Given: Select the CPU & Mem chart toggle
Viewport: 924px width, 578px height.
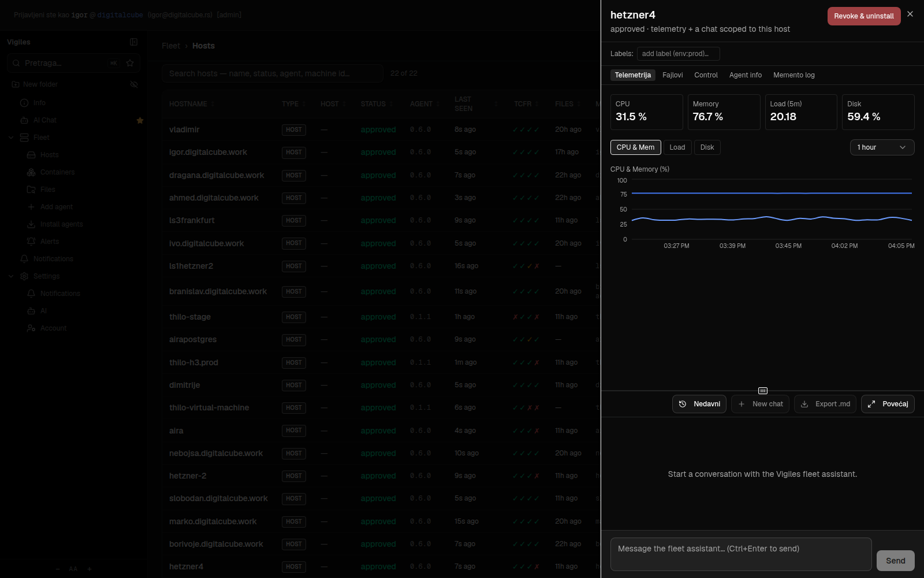Looking at the screenshot, I should (x=635, y=147).
